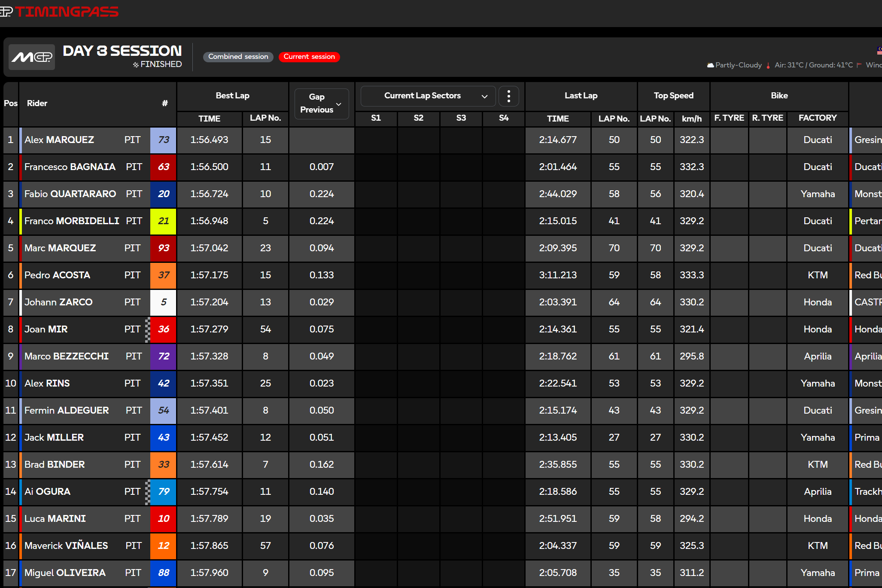Click PIT status for Joan MIR
Screen dimensions: 882x588
pyautogui.click(x=132, y=329)
